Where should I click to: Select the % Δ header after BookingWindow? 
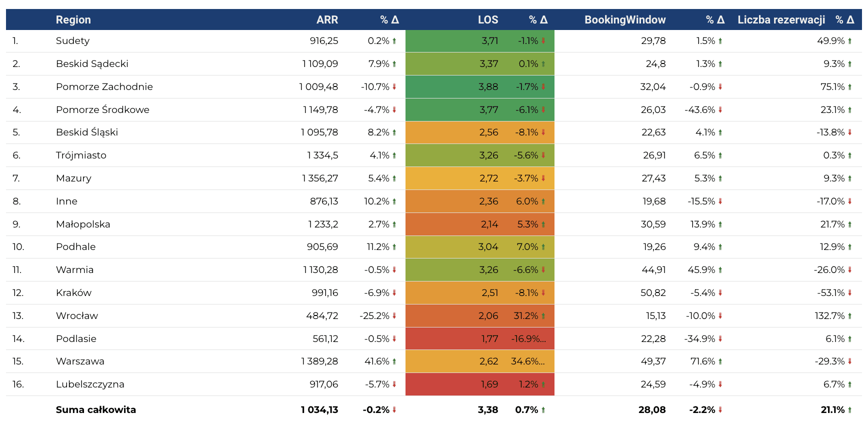coord(715,20)
